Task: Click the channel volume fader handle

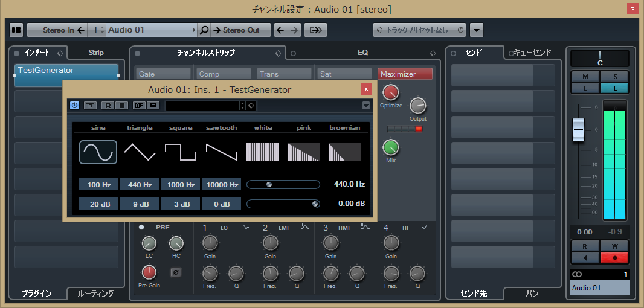Action: click(x=579, y=129)
